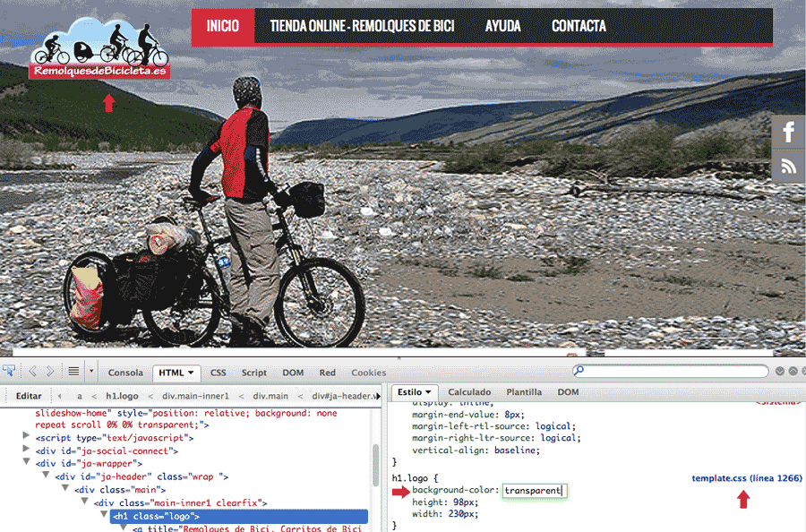Click the margin-right-ltr-source logical property
Viewport: 806px width, 532px height.
pyautogui.click(x=496, y=438)
